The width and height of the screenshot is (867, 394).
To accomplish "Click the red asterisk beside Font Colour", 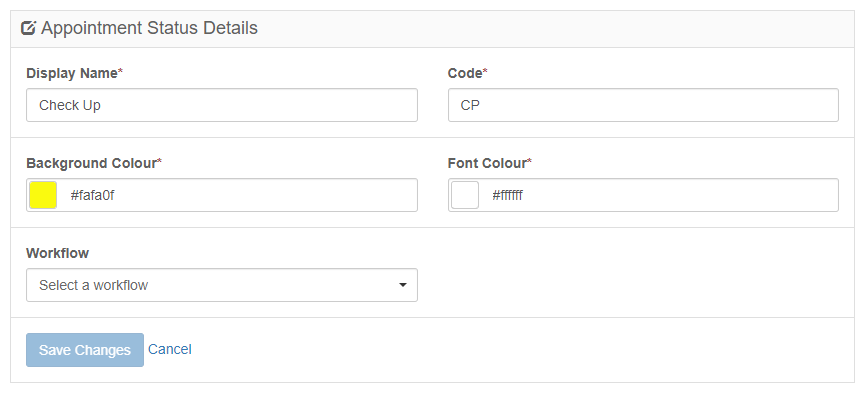I will pyautogui.click(x=530, y=161).
